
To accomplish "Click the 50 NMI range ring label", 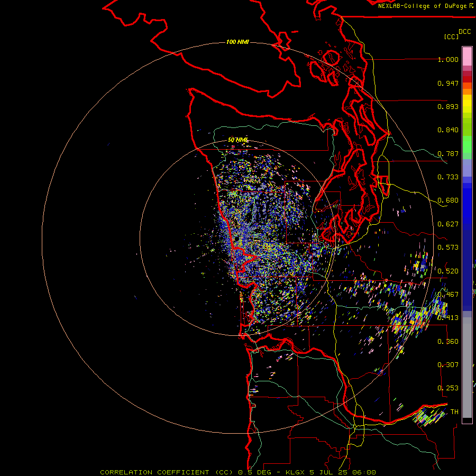I will pyautogui.click(x=237, y=140).
